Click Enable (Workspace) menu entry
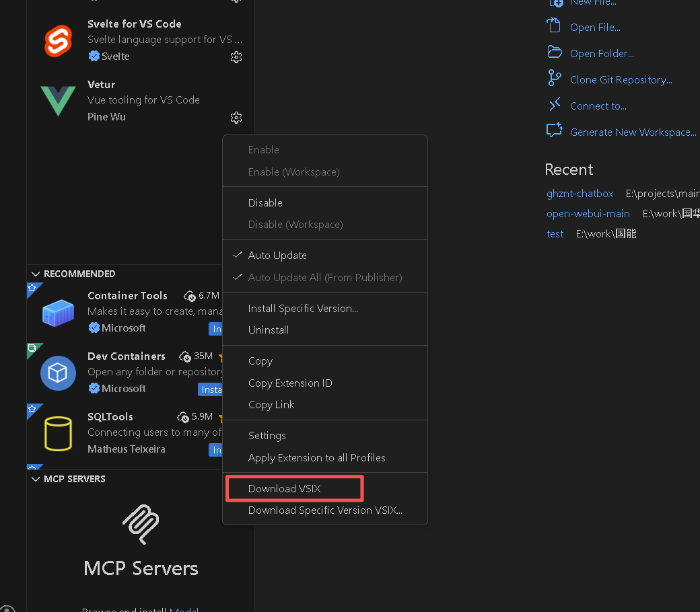 [325, 171]
